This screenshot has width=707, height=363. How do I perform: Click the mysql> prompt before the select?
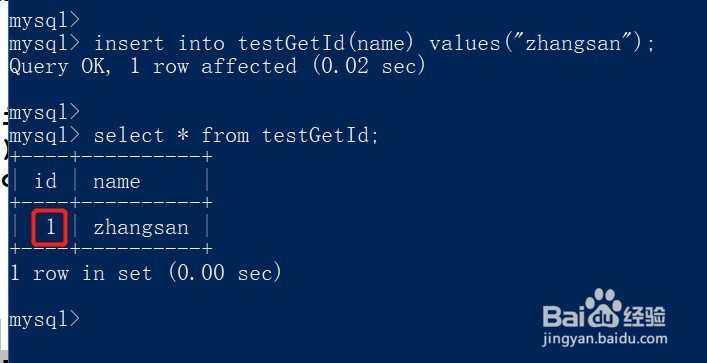[x=44, y=135]
